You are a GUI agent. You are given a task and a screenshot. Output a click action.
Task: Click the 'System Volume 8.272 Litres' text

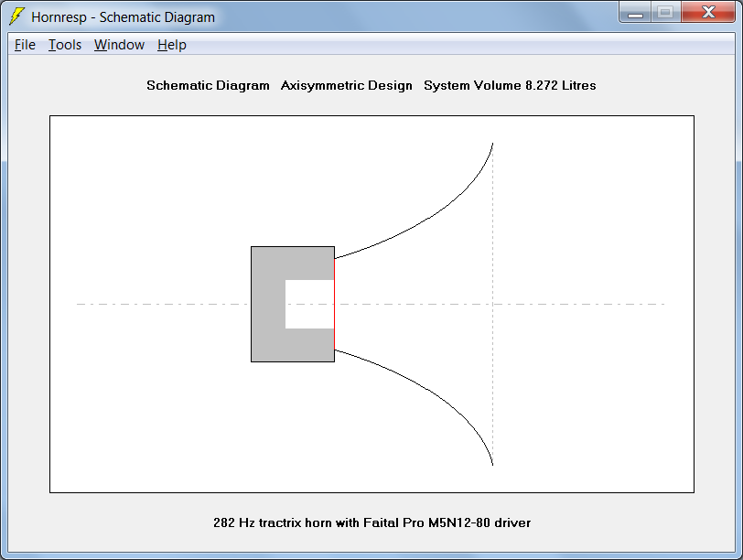(x=510, y=85)
